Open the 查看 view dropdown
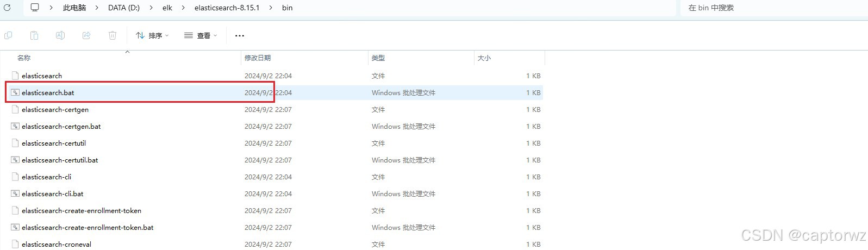 tap(201, 35)
